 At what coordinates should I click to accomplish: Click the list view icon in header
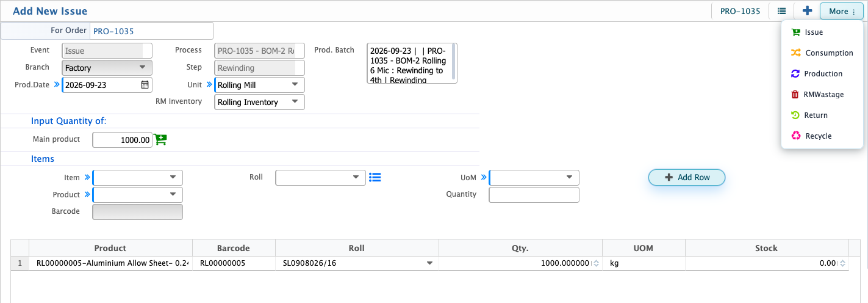[x=781, y=11]
